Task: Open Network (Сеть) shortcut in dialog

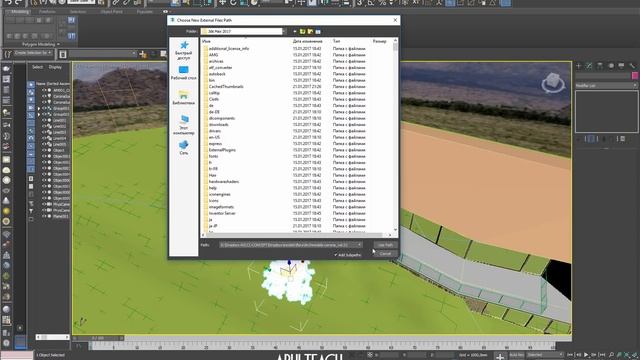Action: (184, 147)
